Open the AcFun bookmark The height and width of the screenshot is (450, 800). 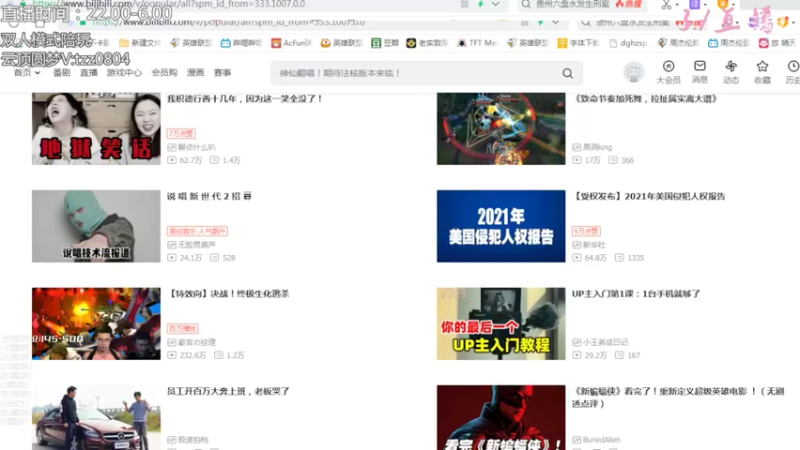click(291, 43)
